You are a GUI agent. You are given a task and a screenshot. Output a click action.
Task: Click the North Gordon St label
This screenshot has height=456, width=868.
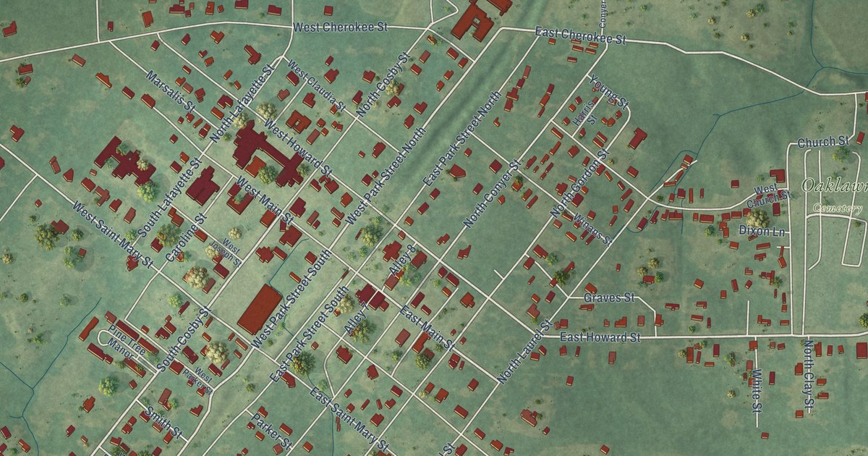(579, 185)
